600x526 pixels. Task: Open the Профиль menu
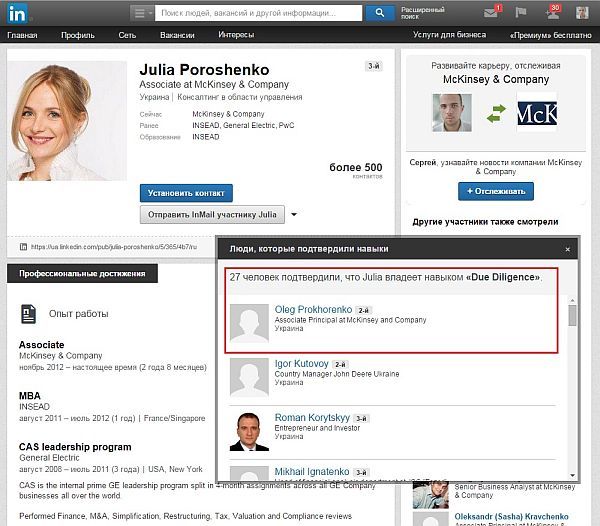[x=77, y=35]
